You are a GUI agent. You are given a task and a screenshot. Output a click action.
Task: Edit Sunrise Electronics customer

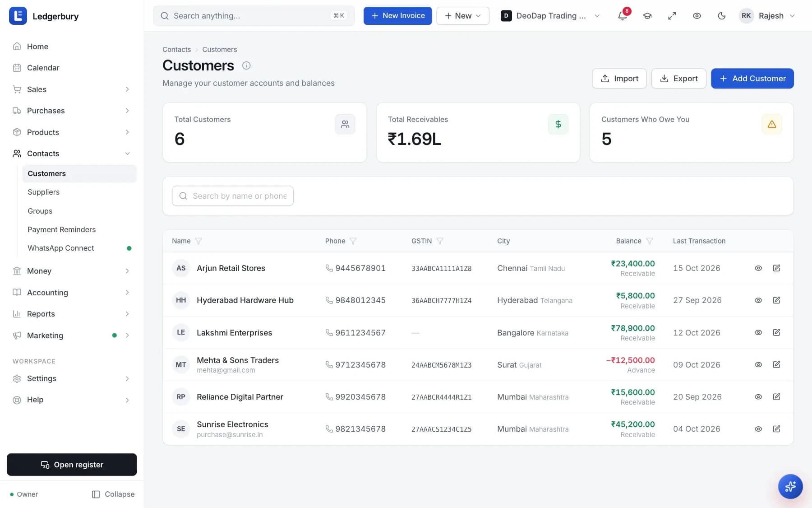click(x=776, y=429)
